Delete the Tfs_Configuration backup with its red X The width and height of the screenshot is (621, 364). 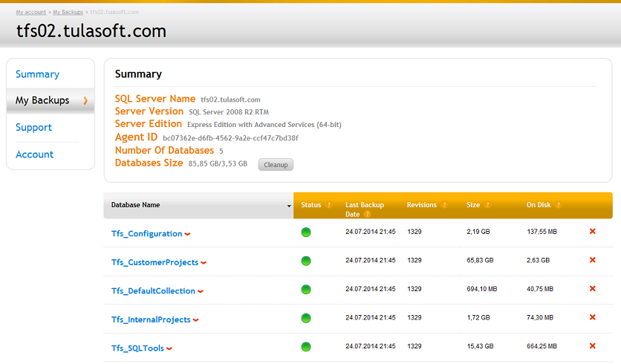(x=593, y=231)
